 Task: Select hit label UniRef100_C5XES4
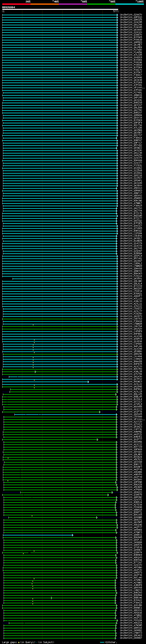[131, 291]
